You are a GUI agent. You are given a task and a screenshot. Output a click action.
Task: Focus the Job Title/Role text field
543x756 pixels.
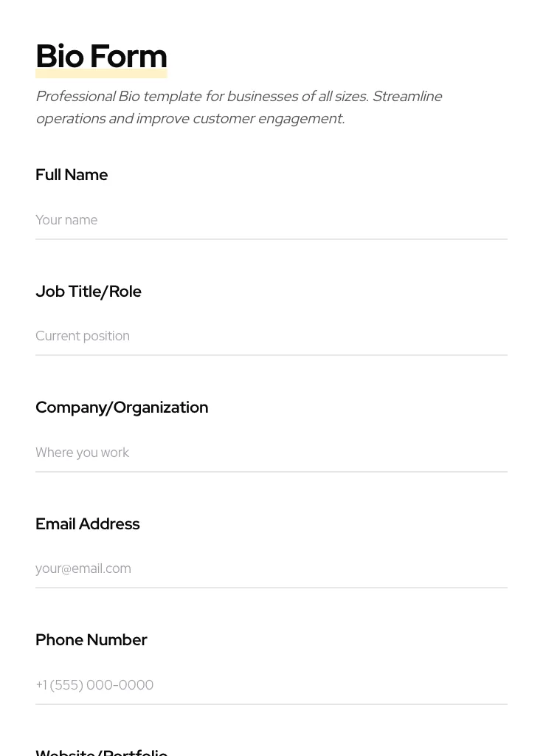(x=271, y=336)
